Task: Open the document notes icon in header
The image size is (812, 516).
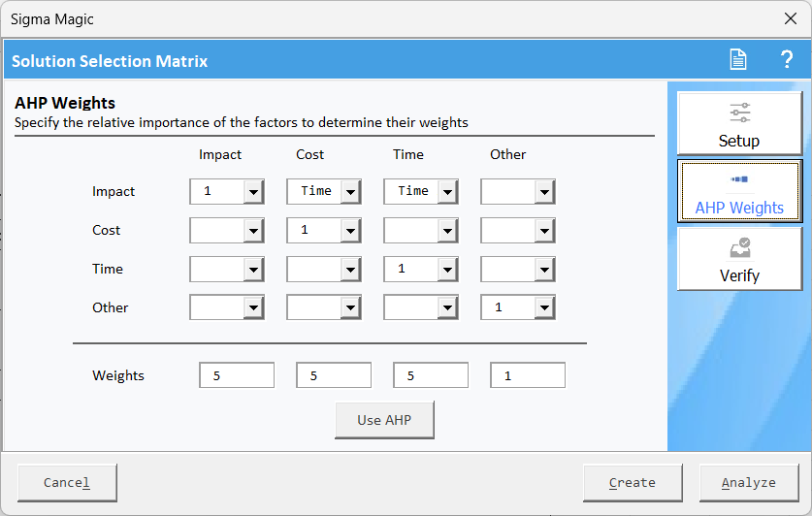Action: pos(738,59)
